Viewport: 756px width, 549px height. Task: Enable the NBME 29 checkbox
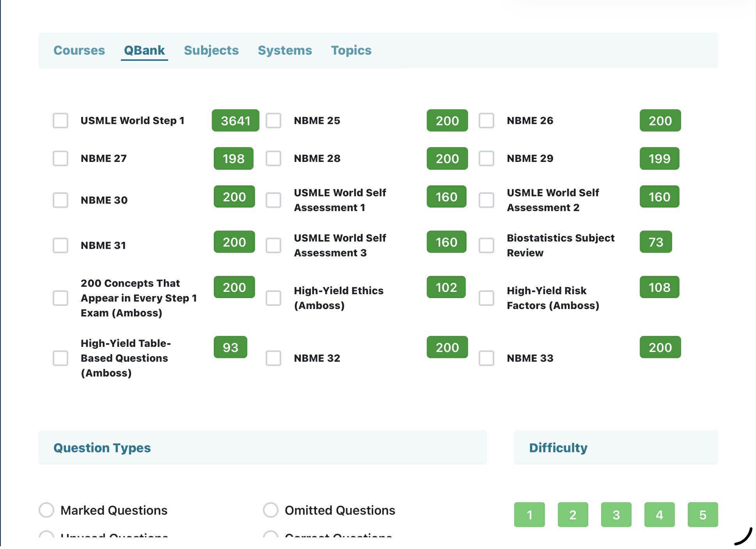[x=486, y=158]
